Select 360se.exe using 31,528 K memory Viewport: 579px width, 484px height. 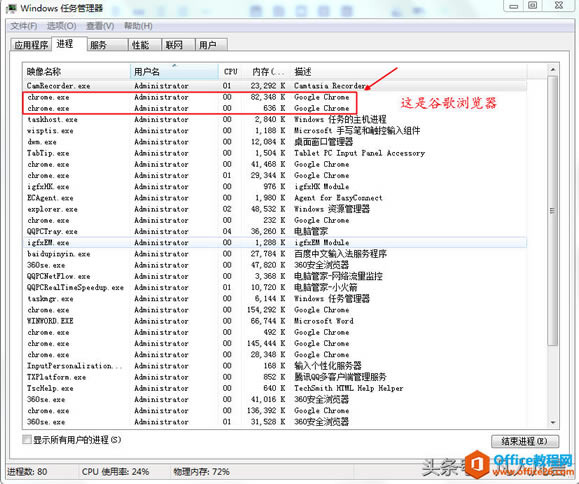pyautogui.click(x=275, y=422)
